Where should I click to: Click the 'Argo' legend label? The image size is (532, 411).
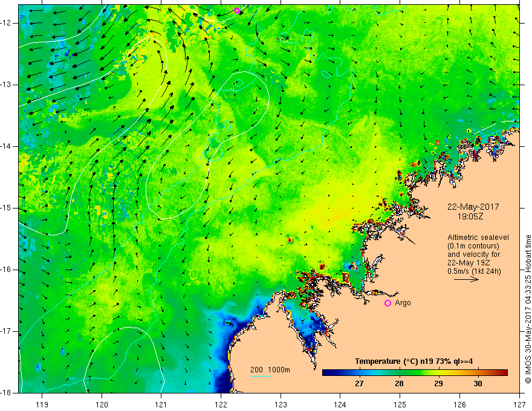(403, 303)
